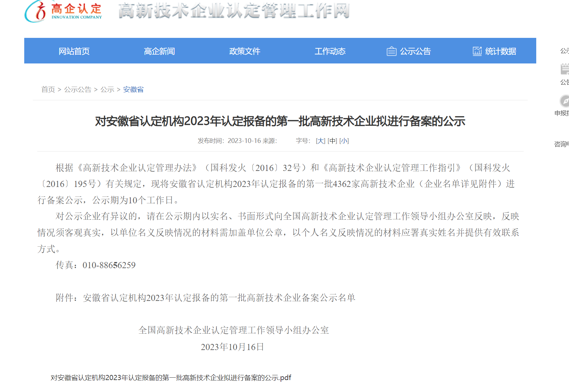Open the 网站首页 navigation tab
Screen dimensions: 569x392
pos(74,51)
